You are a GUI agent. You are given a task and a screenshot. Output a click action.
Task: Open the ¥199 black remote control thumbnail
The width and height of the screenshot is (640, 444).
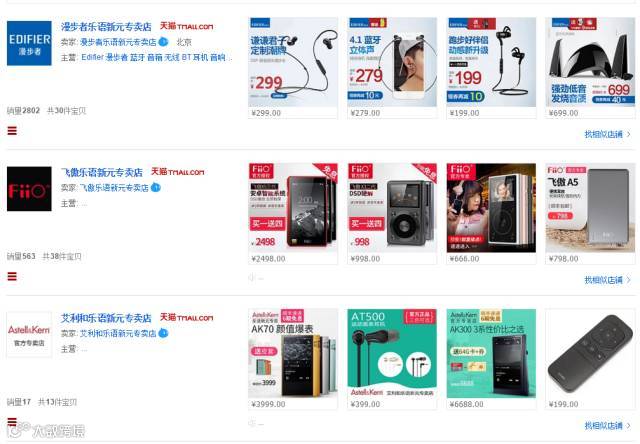coord(590,353)
